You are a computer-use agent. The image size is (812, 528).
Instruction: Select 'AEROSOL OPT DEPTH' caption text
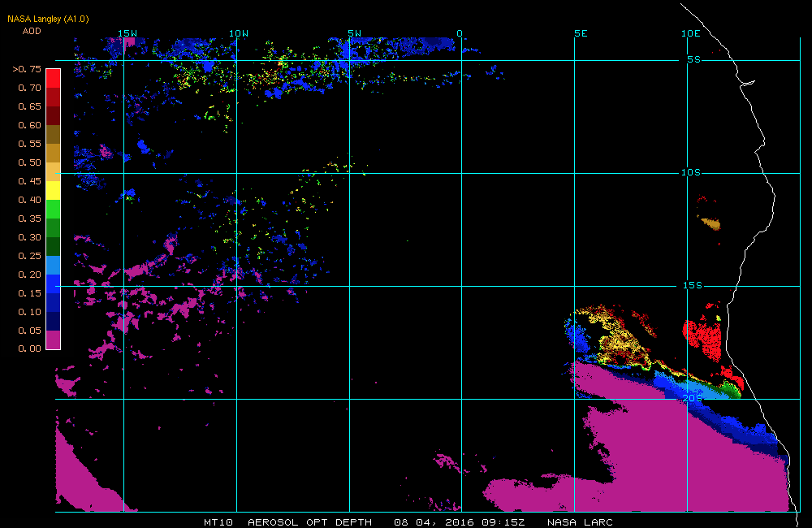click(x=309, y=522)
